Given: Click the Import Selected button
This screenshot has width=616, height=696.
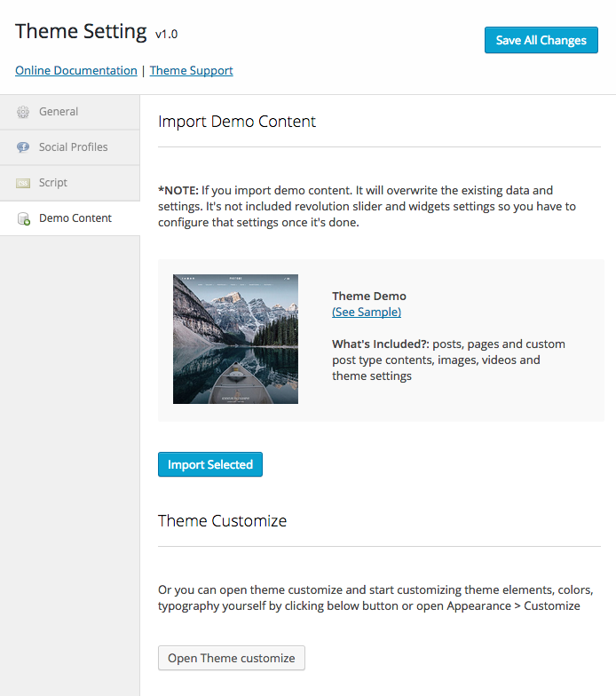Looking at the screenshot, I should tap(210, 464).
